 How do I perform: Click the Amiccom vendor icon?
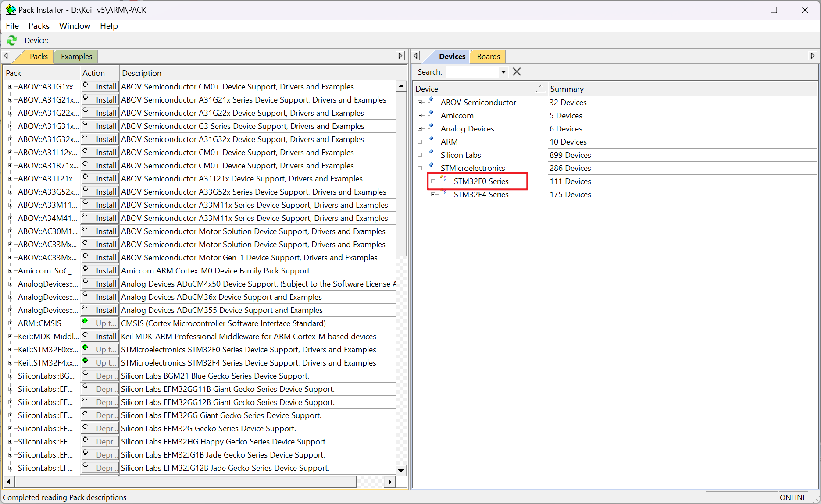click(x=431, y=114)
